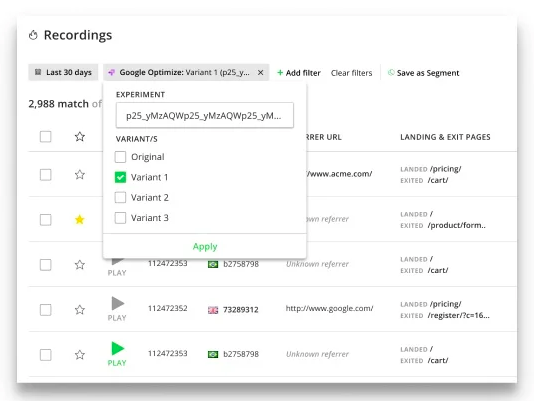This screenshot has height=401, width=534.
Task: Star the recording exiting at /cart/ from acme.com
Action: tap(80, 175)
